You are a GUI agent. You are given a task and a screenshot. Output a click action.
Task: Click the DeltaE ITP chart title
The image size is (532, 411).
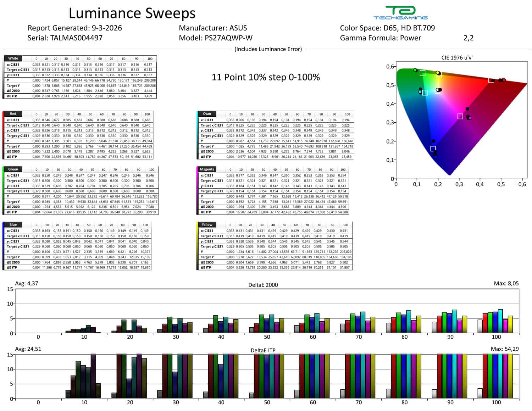(x=263, y=350)
